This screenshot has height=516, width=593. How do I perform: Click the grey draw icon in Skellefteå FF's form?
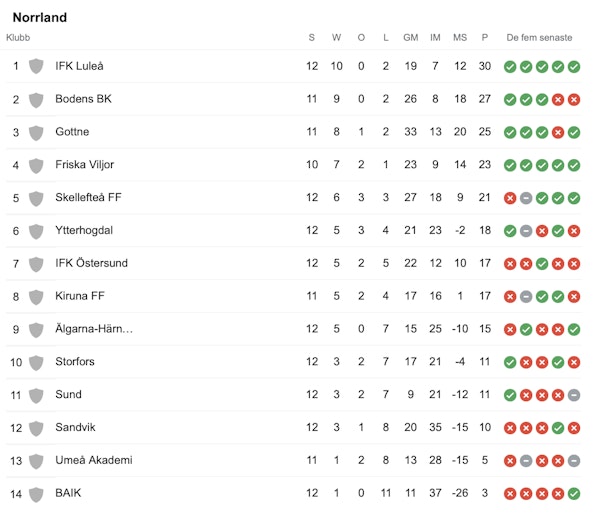click(526, 198)
